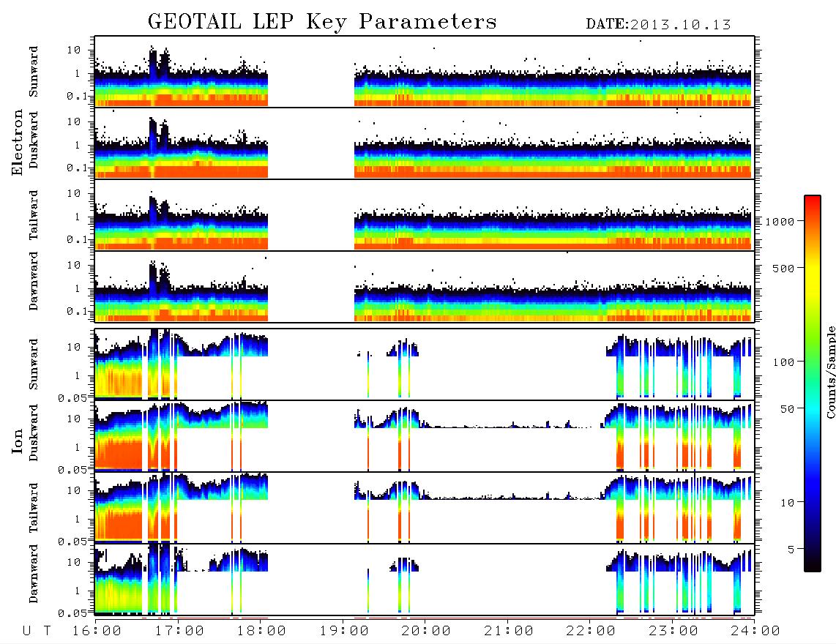Click the 500 colorbar tick value

784,269
